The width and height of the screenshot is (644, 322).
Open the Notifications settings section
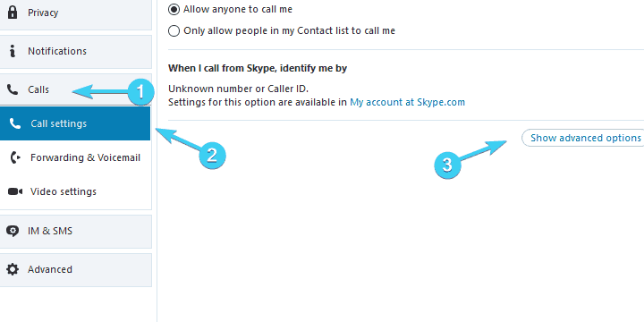pos(75,51)
